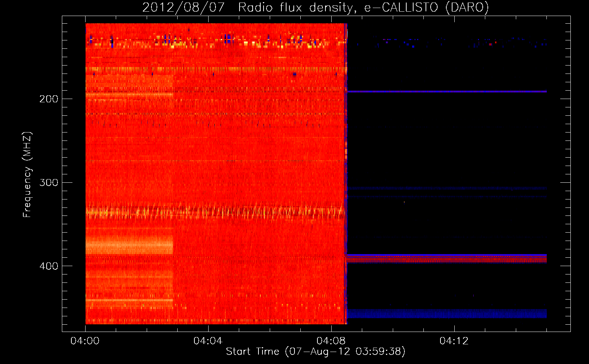Click the plot title '2012/08/07 Radio flux density, e-CALLISTO (DARO)'
Screen dimensions: 589x364
[316, 7]
